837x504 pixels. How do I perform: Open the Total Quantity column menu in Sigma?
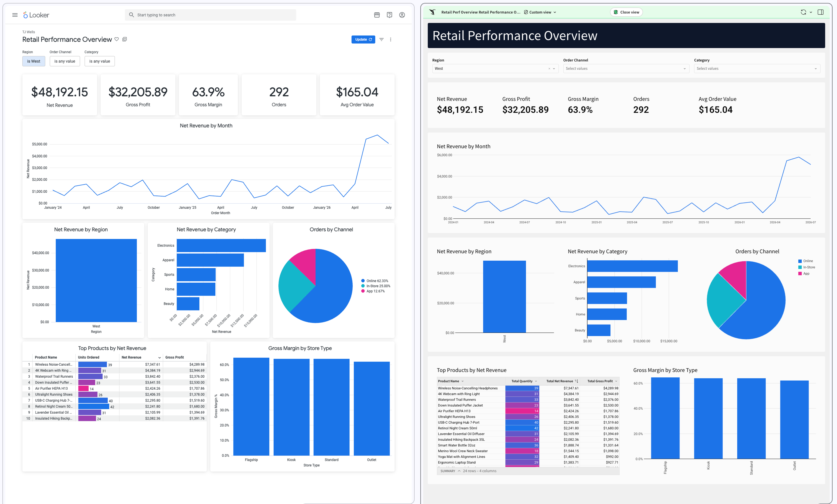click(x=536, y=381)
